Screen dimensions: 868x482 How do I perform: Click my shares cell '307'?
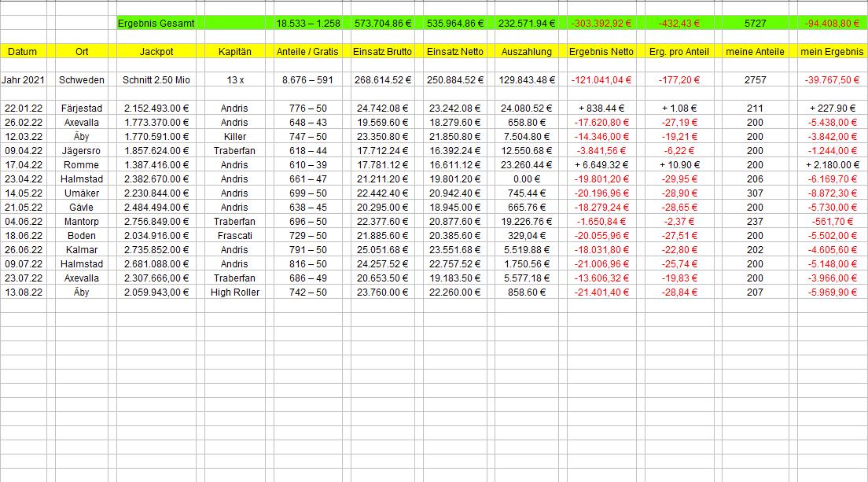click(755, 193)
